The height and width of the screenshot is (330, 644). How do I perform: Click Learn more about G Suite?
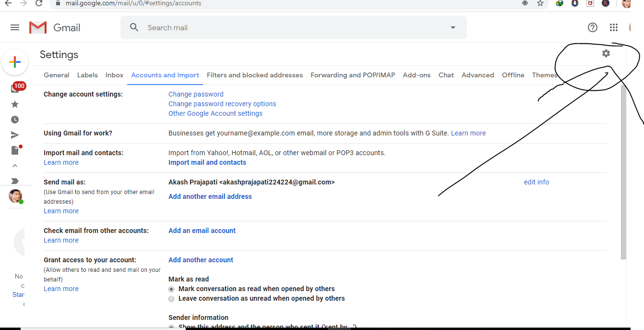pos(468,133)
